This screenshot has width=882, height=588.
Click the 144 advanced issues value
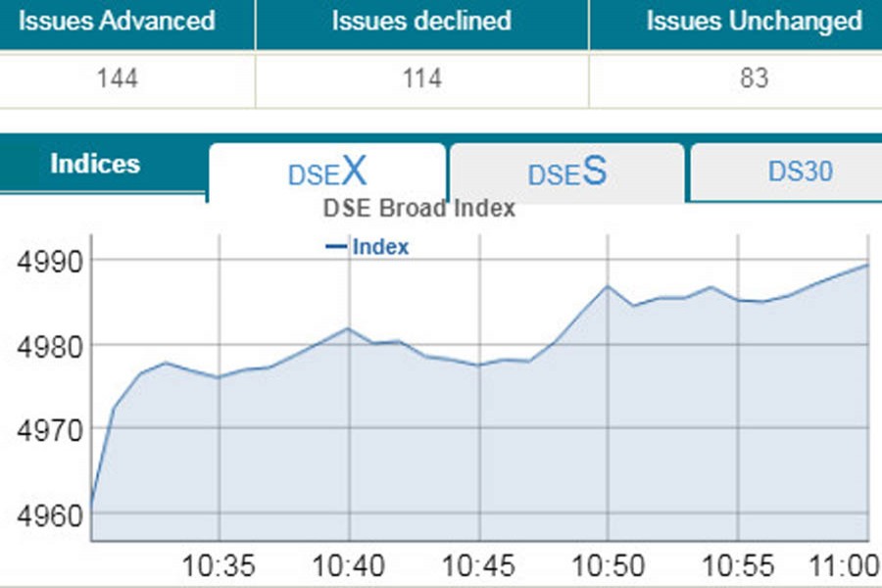tap(117, 78)
